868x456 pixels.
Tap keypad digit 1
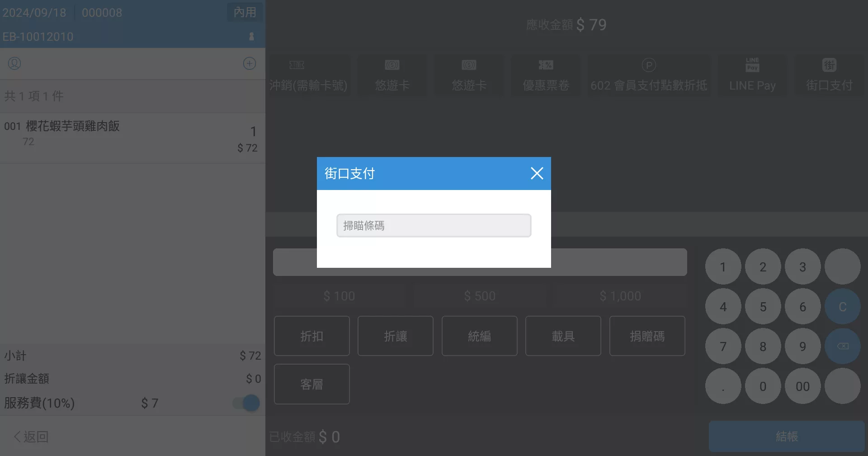(x=723, y=267)
